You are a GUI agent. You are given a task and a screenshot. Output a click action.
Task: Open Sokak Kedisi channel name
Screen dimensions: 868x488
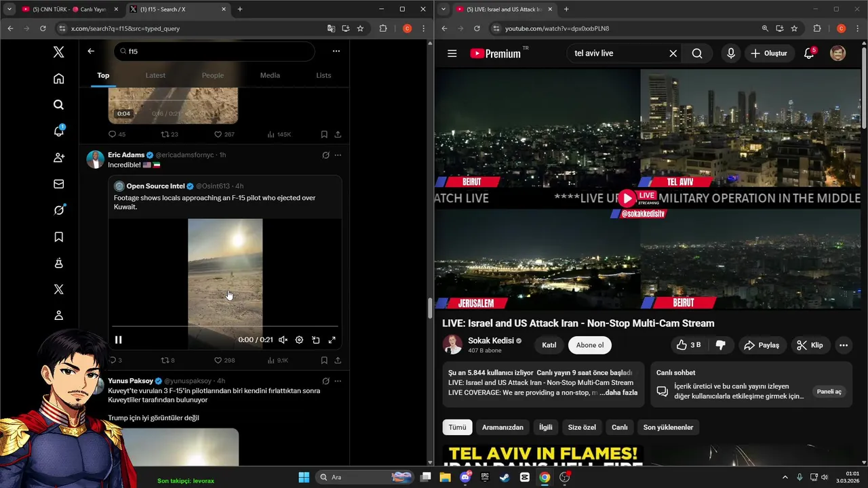tap(490, 340)
